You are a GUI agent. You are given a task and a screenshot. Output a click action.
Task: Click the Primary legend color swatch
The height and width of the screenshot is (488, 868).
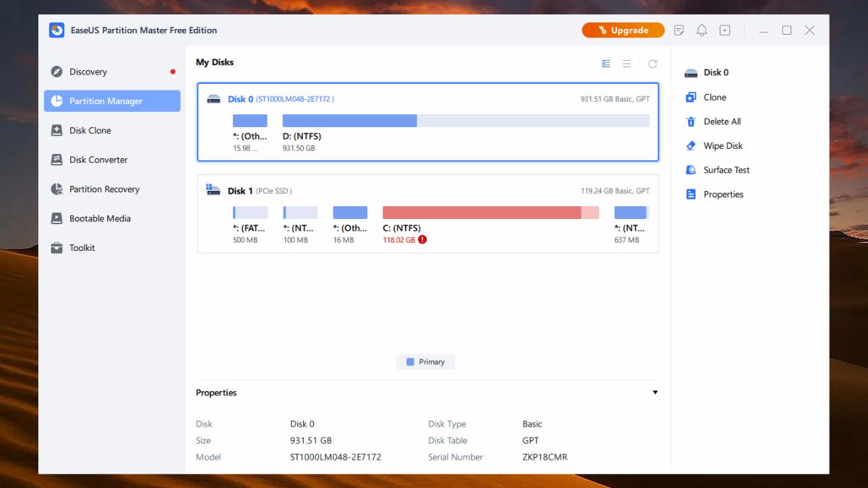tap(410, 362)
